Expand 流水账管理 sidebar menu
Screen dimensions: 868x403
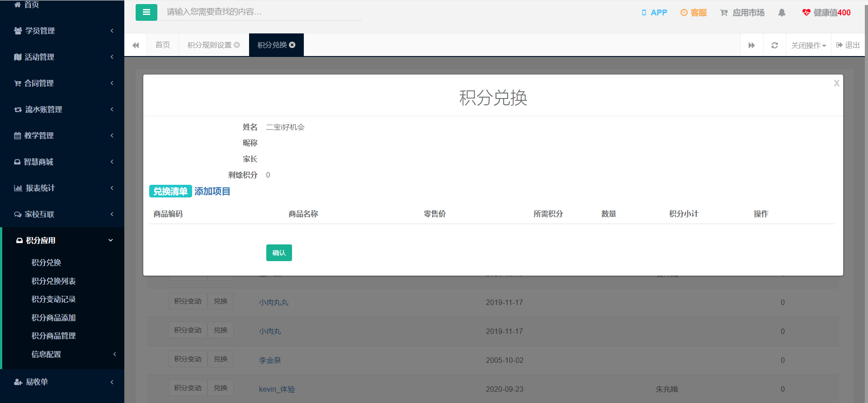(x=62, y=109)
